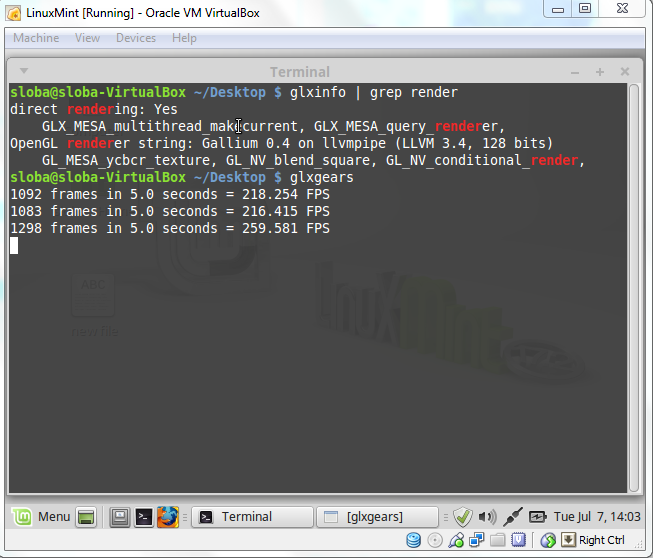This screenshot has height=558, width=653.
Task: Click VirtualBox shared folders status icon
Action: [x=497, y=541]
